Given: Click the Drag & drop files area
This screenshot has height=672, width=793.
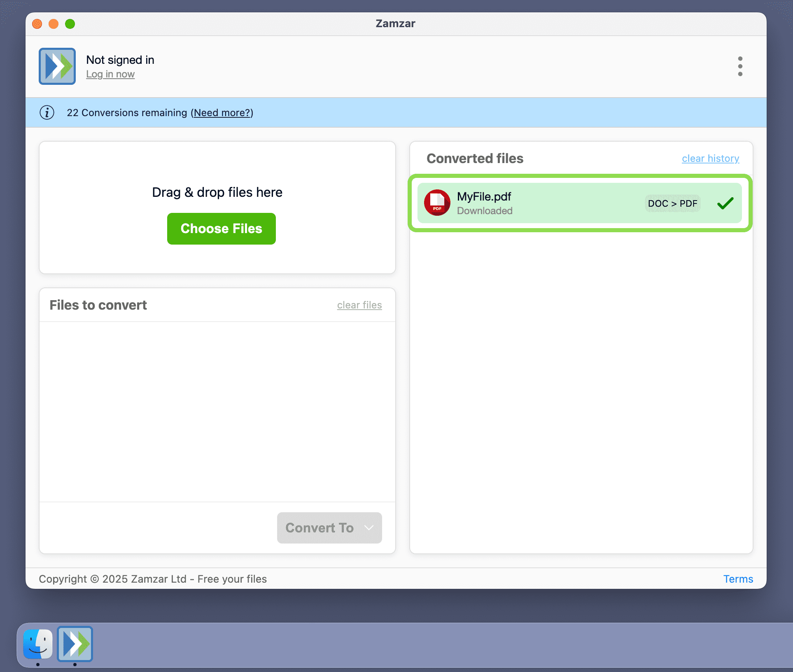Looking at the screenshot, I should point(217,192).
